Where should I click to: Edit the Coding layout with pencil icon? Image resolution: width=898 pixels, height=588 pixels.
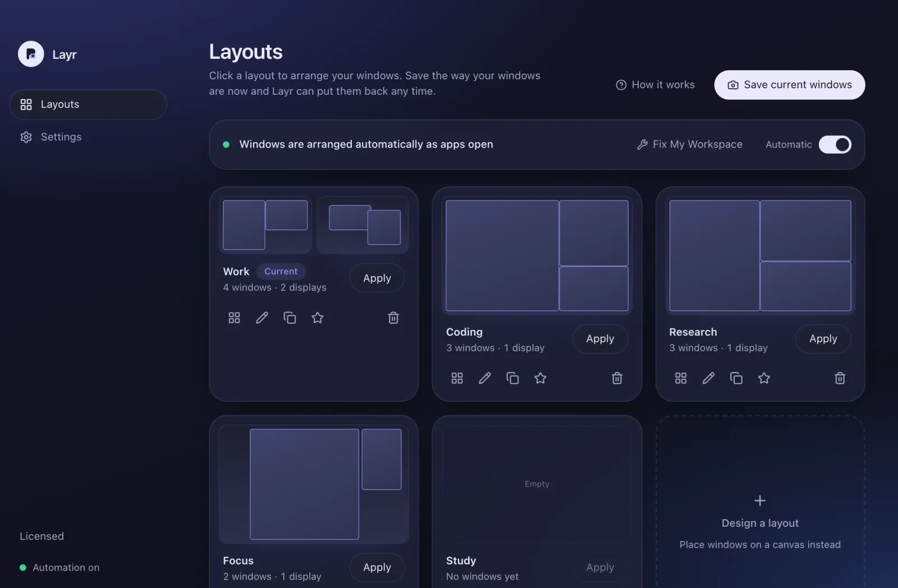tap(485, 378)
